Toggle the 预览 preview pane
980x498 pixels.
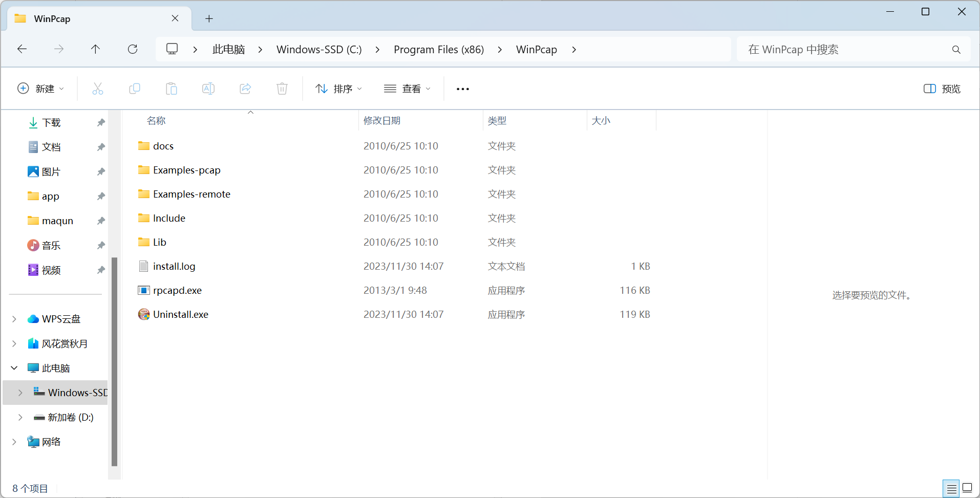942,89
